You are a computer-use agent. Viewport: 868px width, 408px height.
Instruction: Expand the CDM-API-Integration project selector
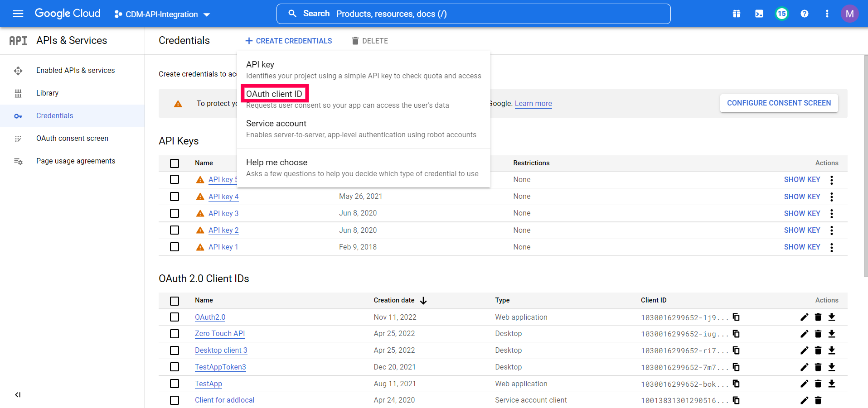(x=162, y=14)
